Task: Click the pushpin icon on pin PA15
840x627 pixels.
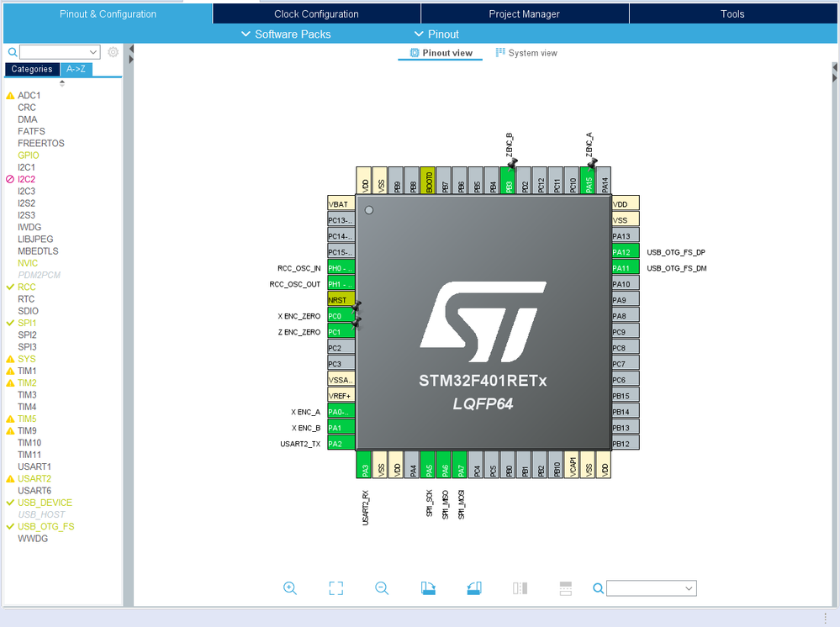Action: pyautogui.click(x=592, y=163)
